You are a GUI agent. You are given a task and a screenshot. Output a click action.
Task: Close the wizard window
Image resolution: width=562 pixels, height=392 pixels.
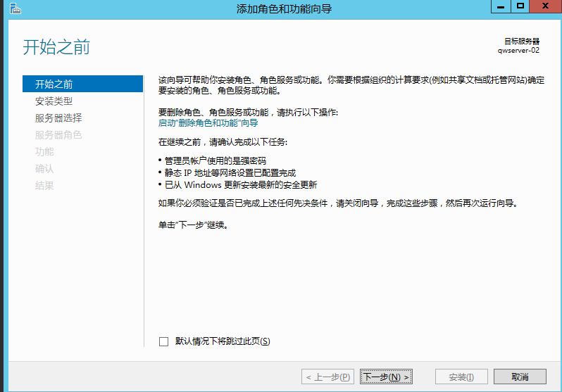546,6
